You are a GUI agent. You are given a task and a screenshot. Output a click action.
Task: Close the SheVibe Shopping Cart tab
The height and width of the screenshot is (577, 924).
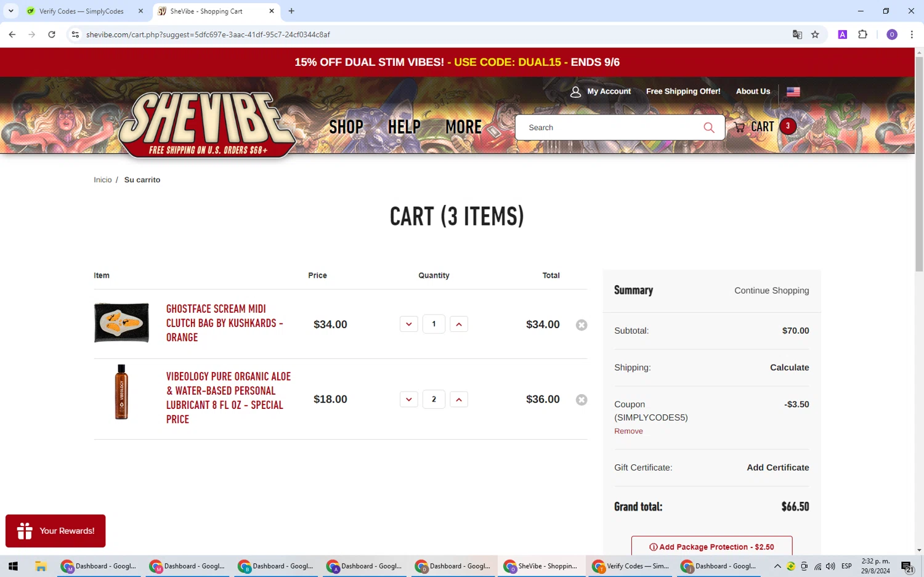tap(272, 11)
